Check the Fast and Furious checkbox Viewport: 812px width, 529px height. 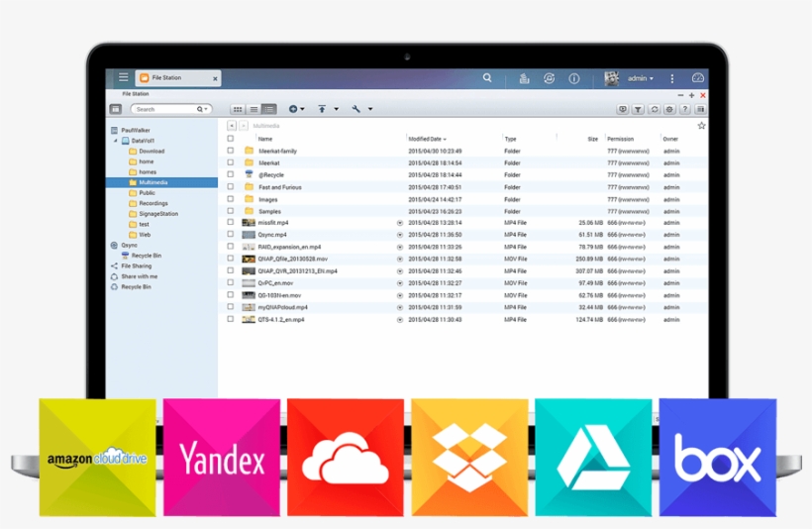(x=231, y=186)
